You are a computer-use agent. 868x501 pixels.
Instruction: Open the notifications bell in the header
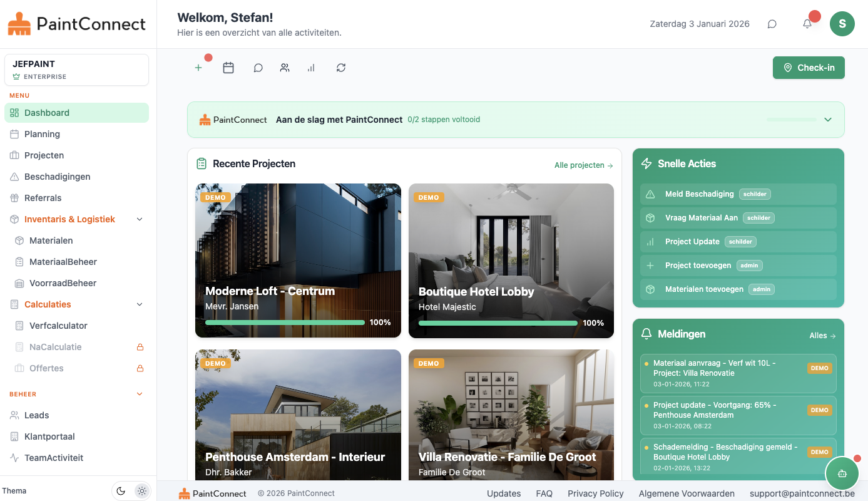click(807, 23)
